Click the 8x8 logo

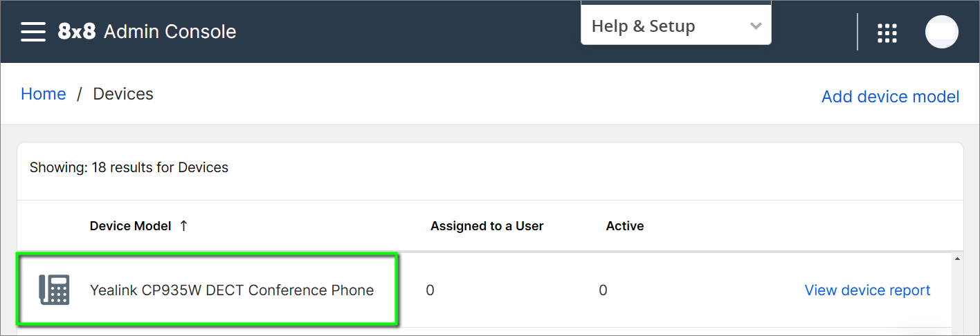click(76, 32)
